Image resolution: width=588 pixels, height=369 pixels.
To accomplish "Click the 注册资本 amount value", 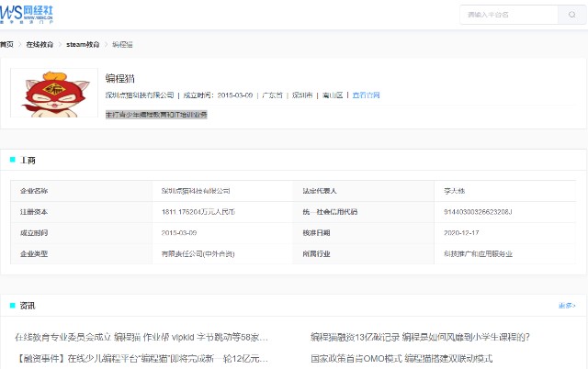I will [198, 212].
